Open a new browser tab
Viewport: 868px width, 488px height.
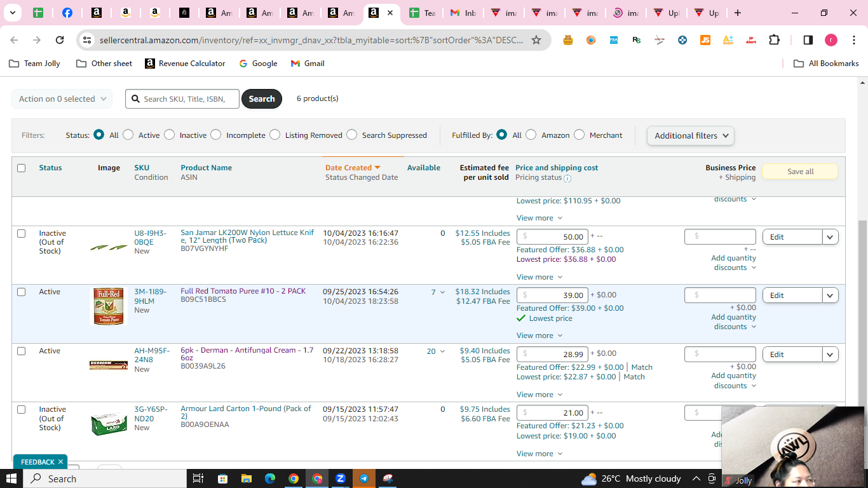[737, 13]
